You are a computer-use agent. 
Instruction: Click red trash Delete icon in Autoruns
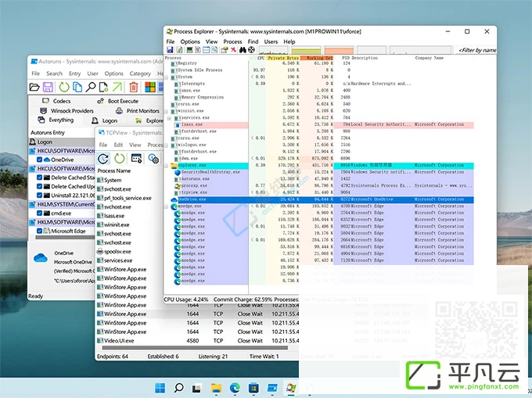click(x=134, y=88)
